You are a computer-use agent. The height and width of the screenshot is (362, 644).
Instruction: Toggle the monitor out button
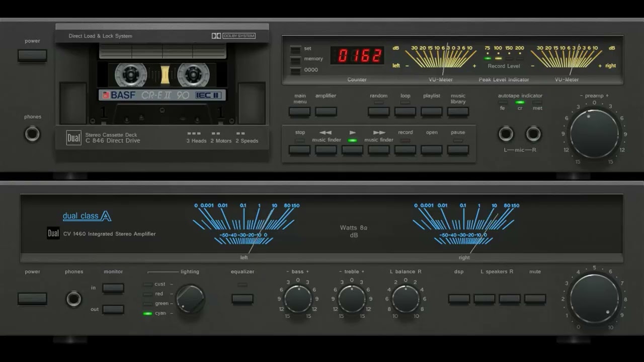(113, 309)
